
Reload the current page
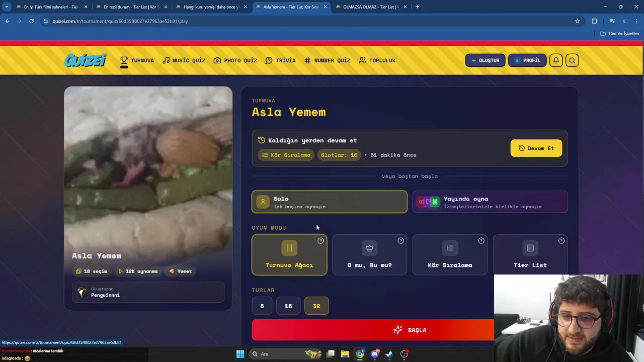31,21
